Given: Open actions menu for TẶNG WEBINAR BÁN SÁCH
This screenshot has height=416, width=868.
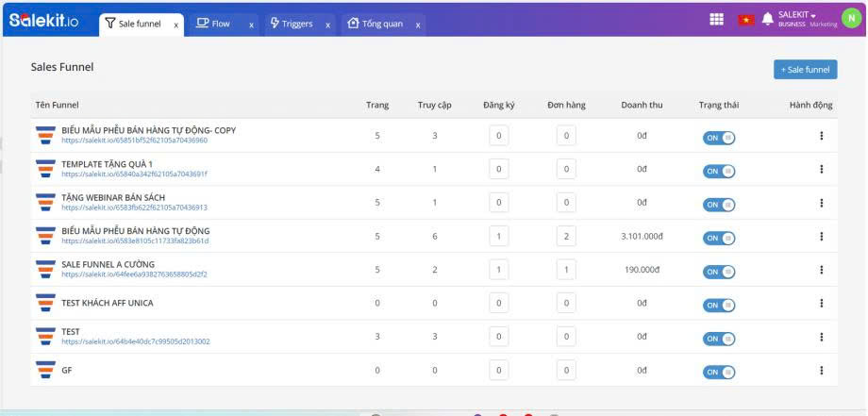Looking at the screenshot, I should click(822, 203).
